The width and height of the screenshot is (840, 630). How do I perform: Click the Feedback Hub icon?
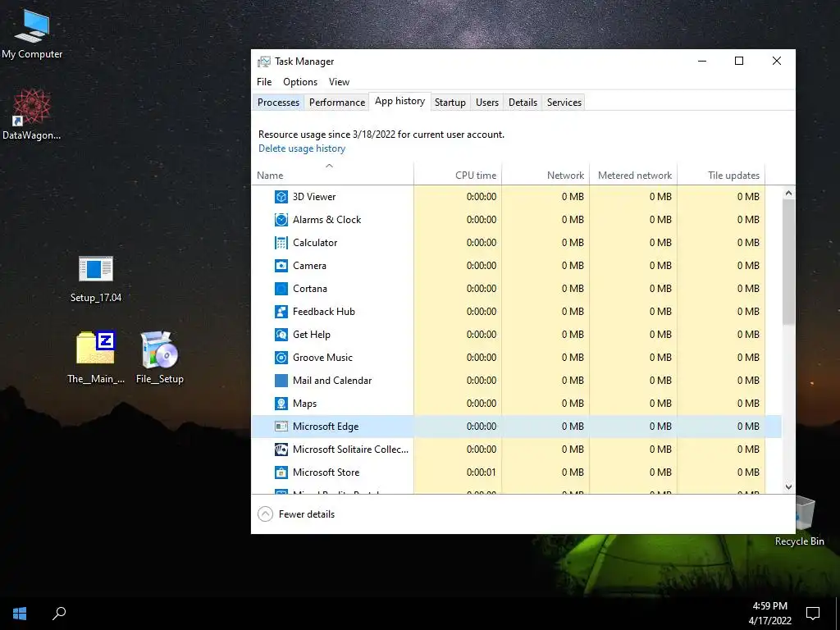281,312
